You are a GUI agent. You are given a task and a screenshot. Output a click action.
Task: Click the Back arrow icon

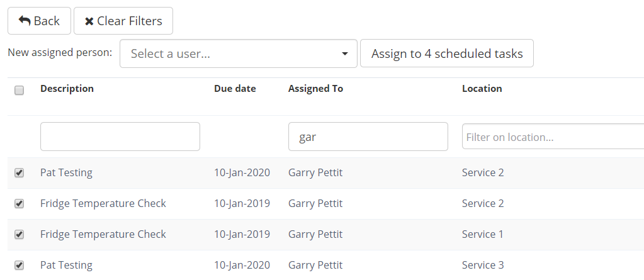25,21
